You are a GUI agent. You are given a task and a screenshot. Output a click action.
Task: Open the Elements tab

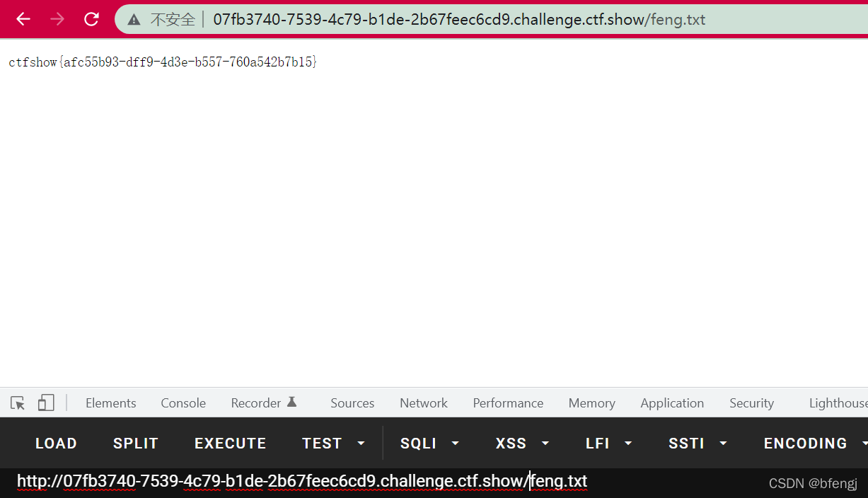(x=110, y=403)
